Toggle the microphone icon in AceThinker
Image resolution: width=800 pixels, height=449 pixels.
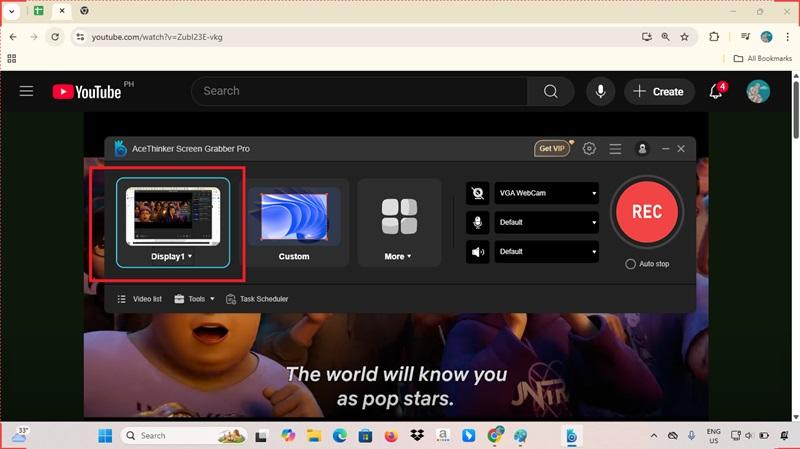pos(479,222)
